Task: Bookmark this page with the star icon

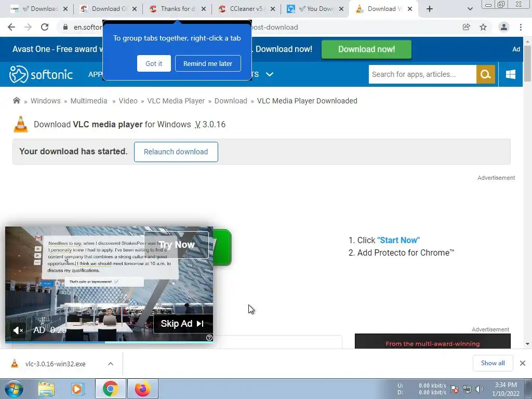Action: click(483, 27)
